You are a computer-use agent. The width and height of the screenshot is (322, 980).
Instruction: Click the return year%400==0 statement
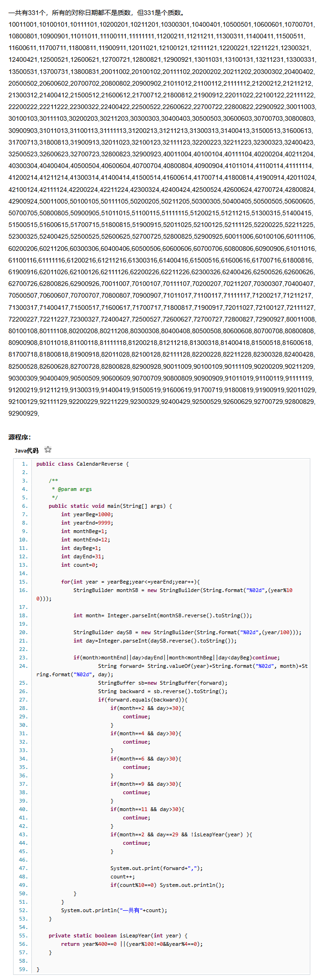click(x=132, y=944)
